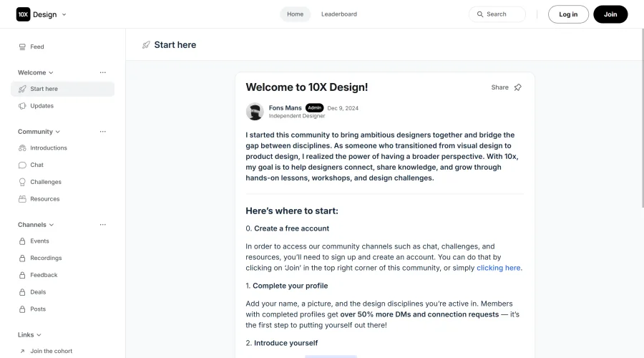
Task: Follow the clicking here link
Action: pyautogui.click(x=499, y=268)
